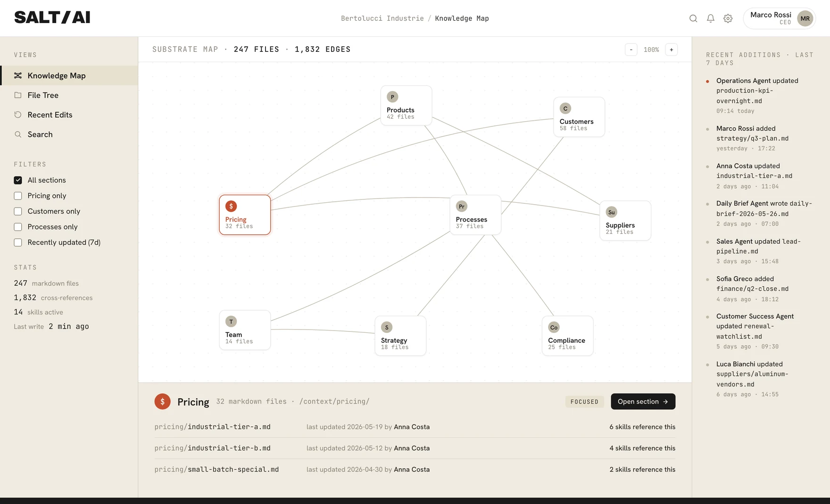Select the Processes node Pr icon
The width and height of the screenshot is (830, 504).
coord(462,206)
